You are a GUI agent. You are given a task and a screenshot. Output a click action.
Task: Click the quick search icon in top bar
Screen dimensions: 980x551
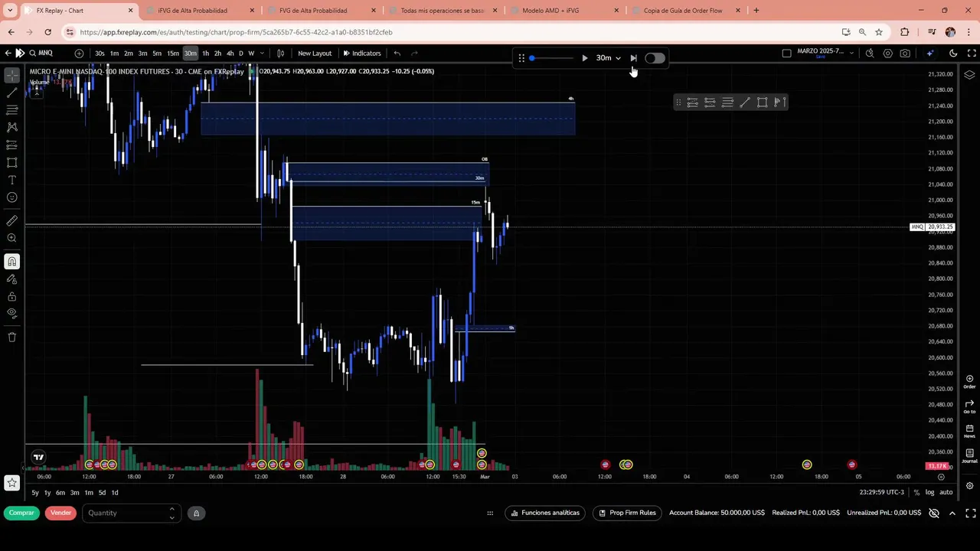point(870,53)
